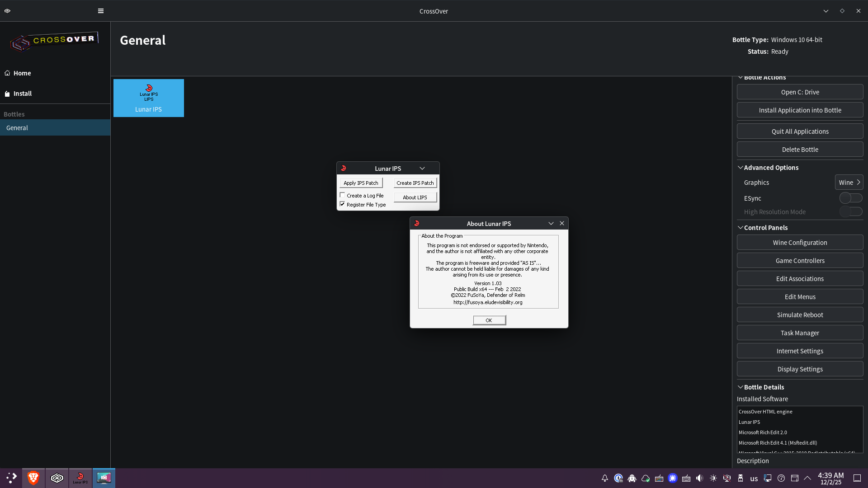Click OK in About Lunar IPS

[489, 320]
